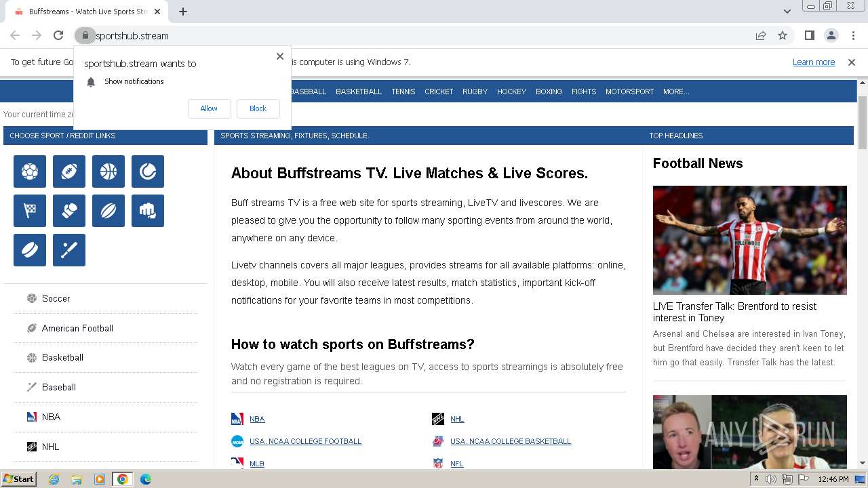Allow notifications from sportshub.stream
The height and width of the screenshot is (488, 868).
pyautogui.click(x=209, y=108)
